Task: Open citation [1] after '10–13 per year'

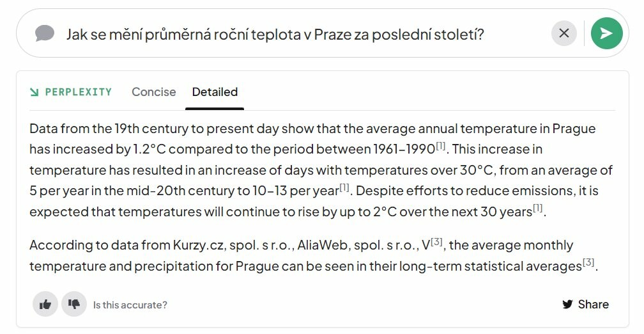Action: click(344, 187)
